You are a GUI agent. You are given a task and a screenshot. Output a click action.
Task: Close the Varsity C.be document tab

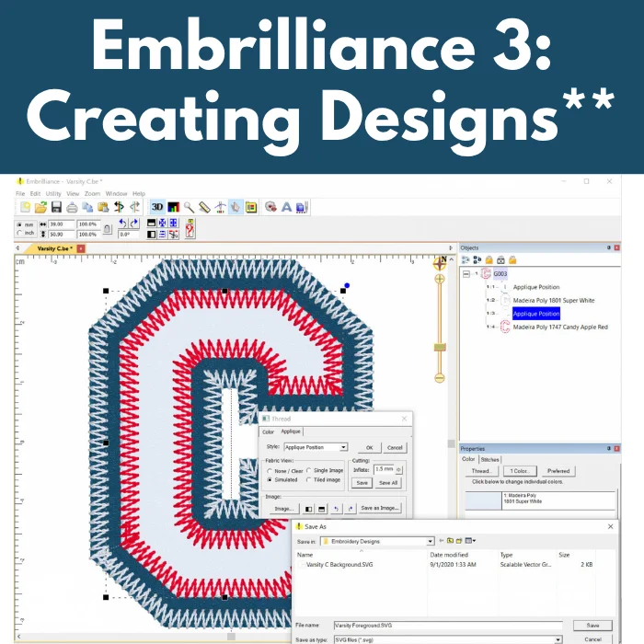[x=81, y=248]
